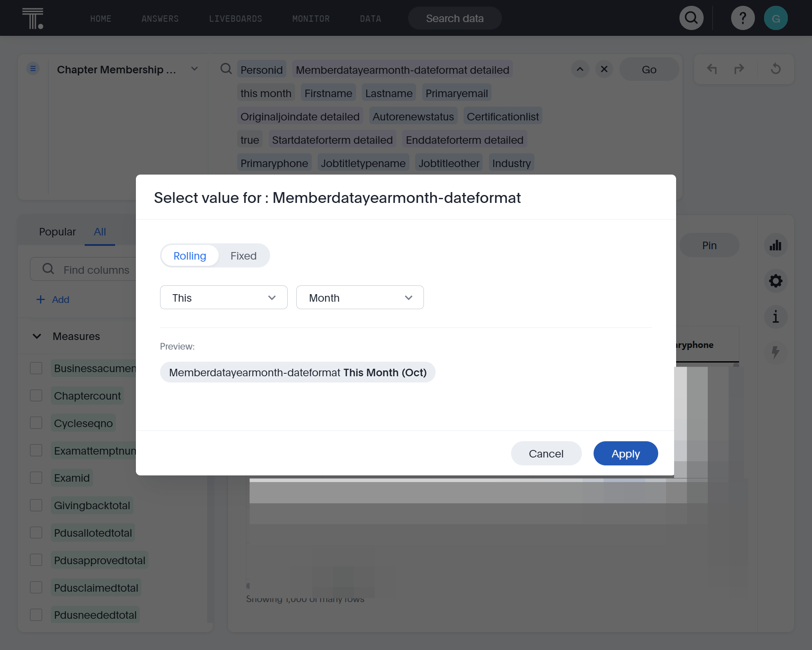Check the Givingbacktotal measure checkbox
This screenshot has width=812, height=650.
pos(36,505)
